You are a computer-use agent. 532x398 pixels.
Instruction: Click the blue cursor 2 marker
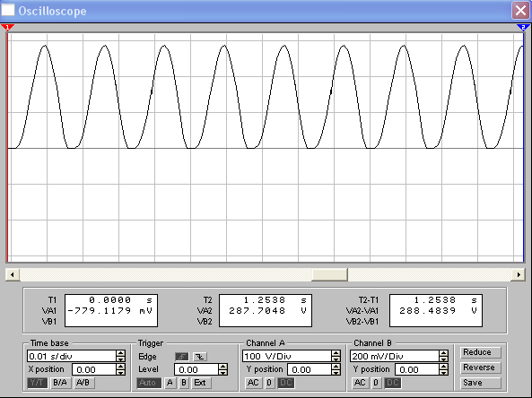click(x=524, y=27)
